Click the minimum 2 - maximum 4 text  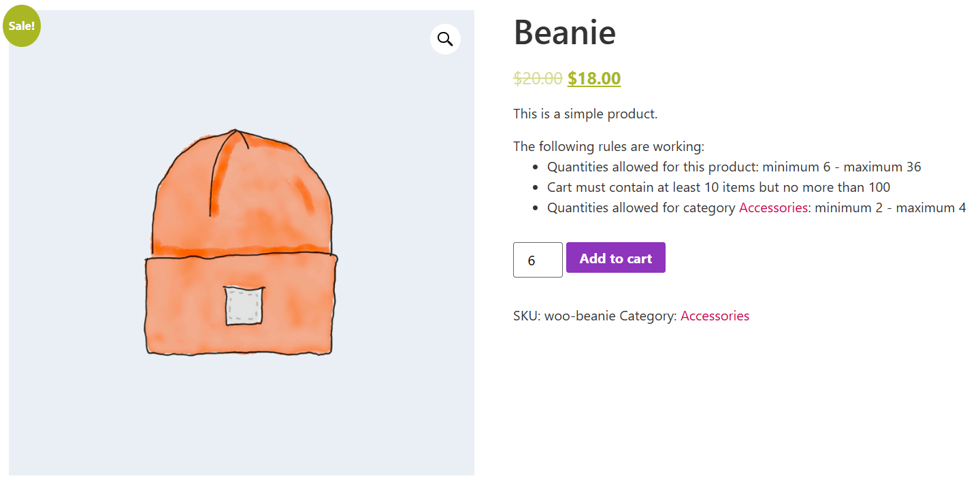[x=890, y=207]
